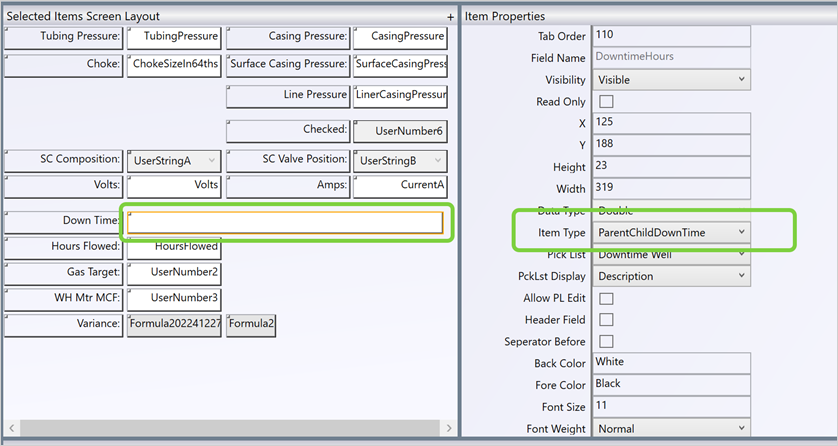Open the PckLst Display dropdown
Screen dimensions: 838x446
click(x=671, y=276)
